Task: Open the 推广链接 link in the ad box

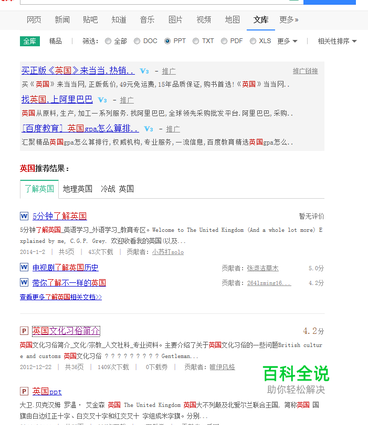Action: [305, 71]
